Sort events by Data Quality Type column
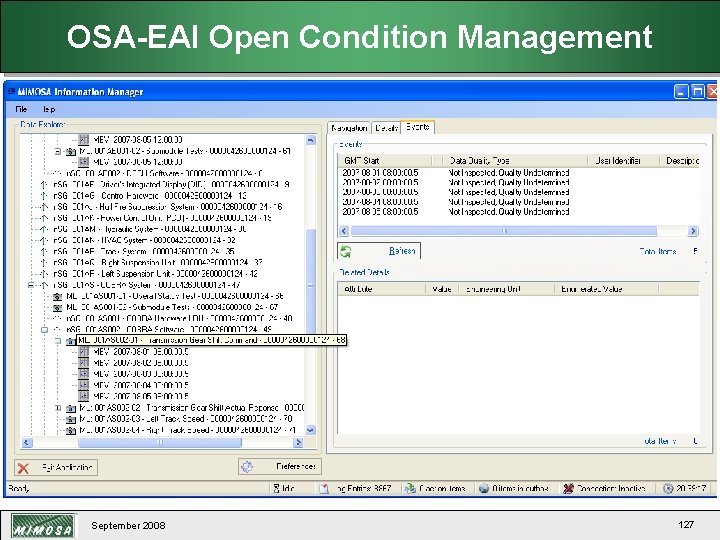This screenshot has height=540, width=720. click(515, 160)
